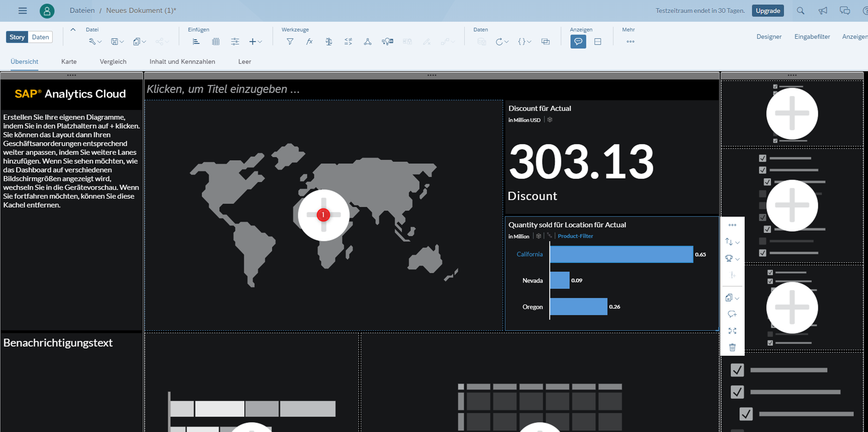Open the curly braces dropdown under Daten

(524, 42)
